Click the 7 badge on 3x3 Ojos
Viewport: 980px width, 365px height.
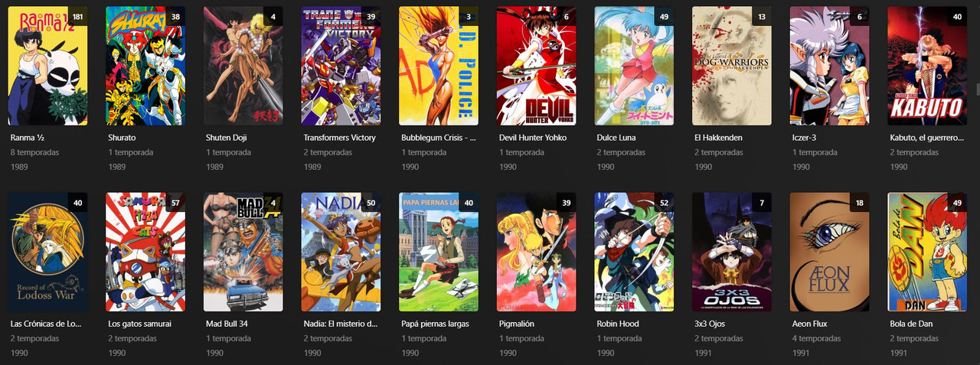(762, 202)
